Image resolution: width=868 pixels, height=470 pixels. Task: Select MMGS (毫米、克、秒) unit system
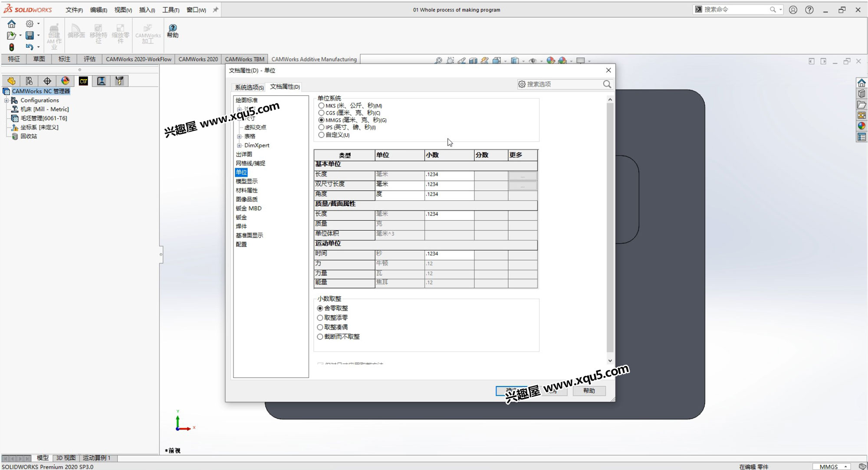coord(321,120)
